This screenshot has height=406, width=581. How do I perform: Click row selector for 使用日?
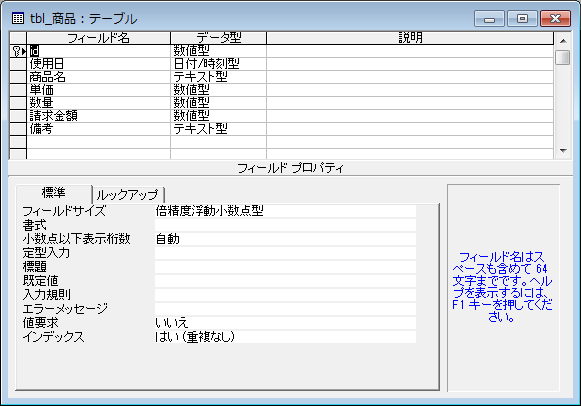tap(18, 64)
